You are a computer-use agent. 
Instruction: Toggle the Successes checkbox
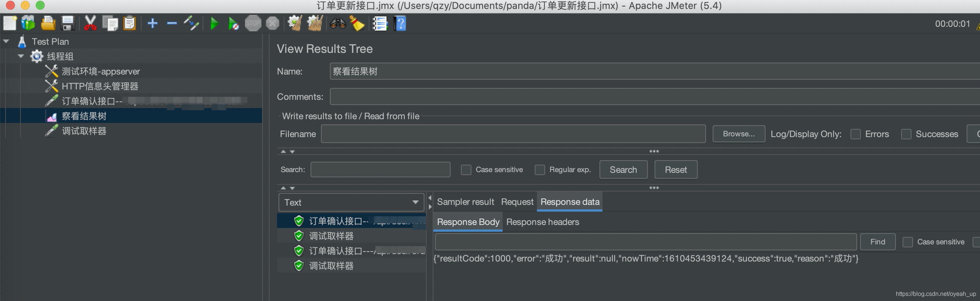[906, 134]
